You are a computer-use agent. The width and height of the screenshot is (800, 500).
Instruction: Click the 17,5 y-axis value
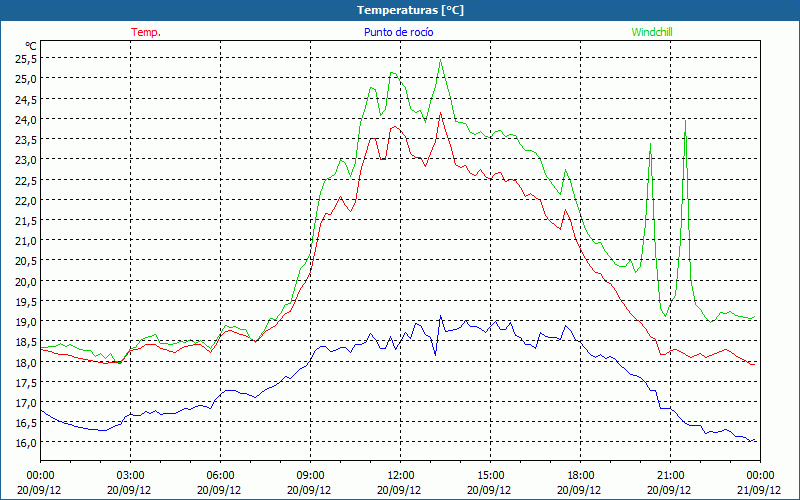click(x=26, y=382)
